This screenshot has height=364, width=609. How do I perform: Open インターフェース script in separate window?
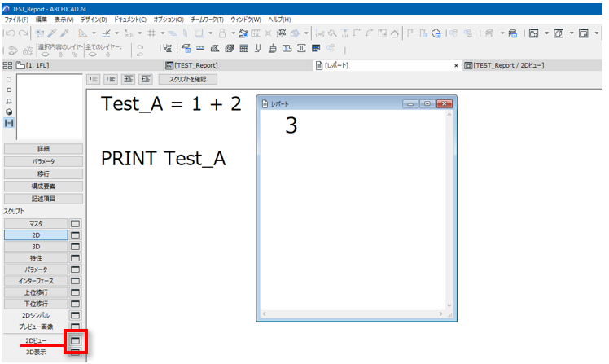(x=75, y=281)
